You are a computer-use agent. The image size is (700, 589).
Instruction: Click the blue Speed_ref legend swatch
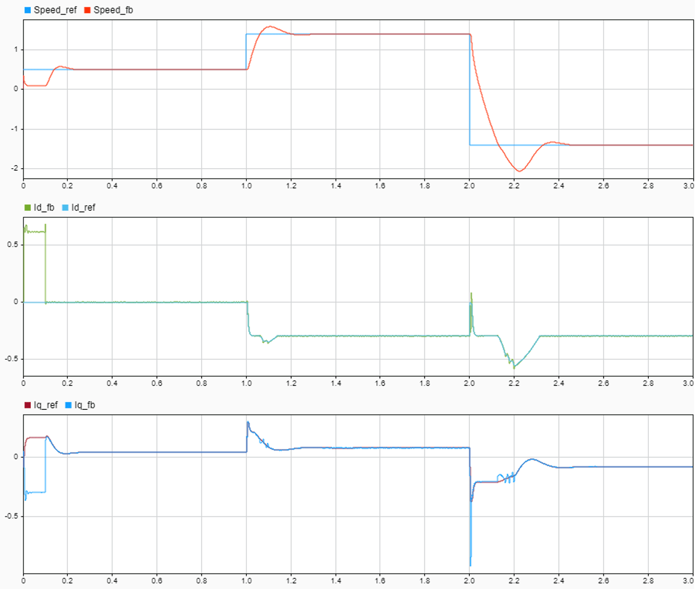coord(28,10)
